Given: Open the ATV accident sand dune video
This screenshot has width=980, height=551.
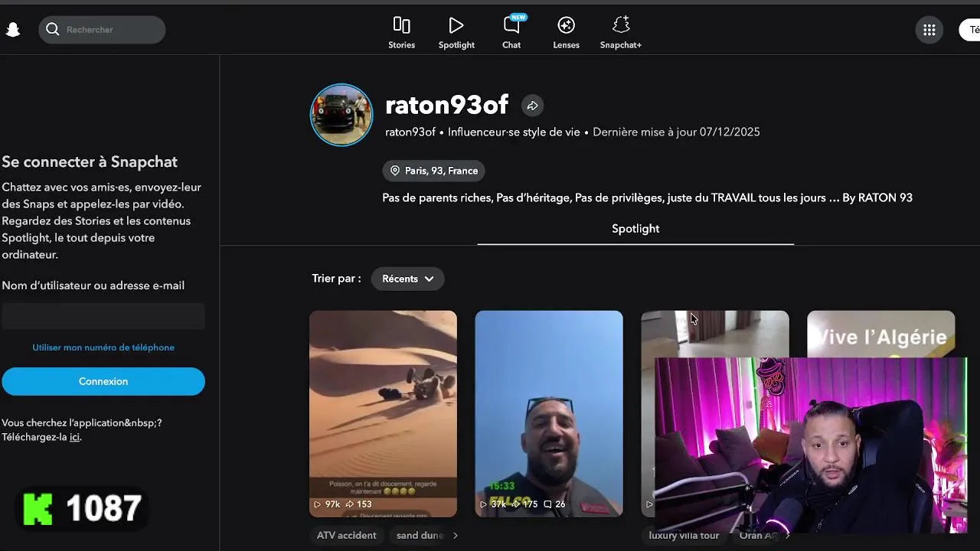Looking at the screenshot, I should point(383,413).
